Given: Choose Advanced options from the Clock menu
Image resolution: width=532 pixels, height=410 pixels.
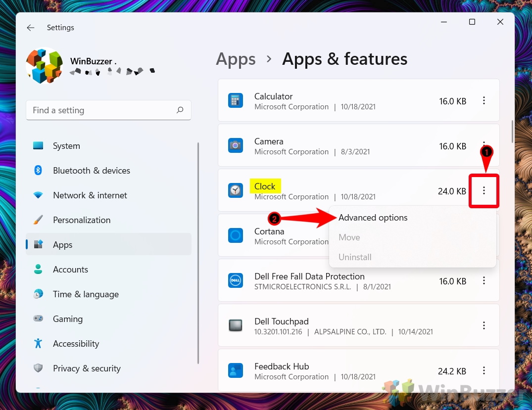Looking at the screenshot, I should (x=373, y=218).
